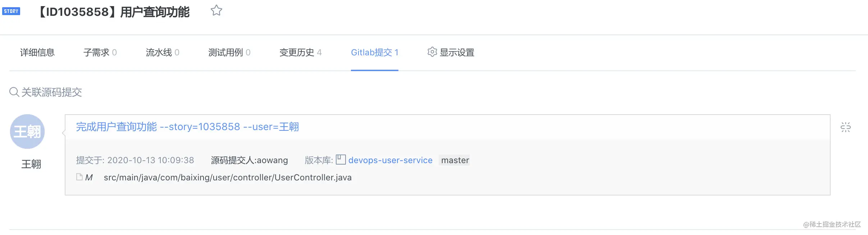Click the 关联源码提交 search field

(51, 92)
